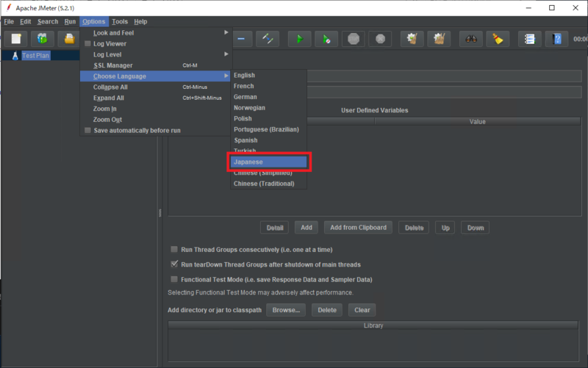
Task: Choose Collapse All from Options menu
Action: tap(155, 87)
